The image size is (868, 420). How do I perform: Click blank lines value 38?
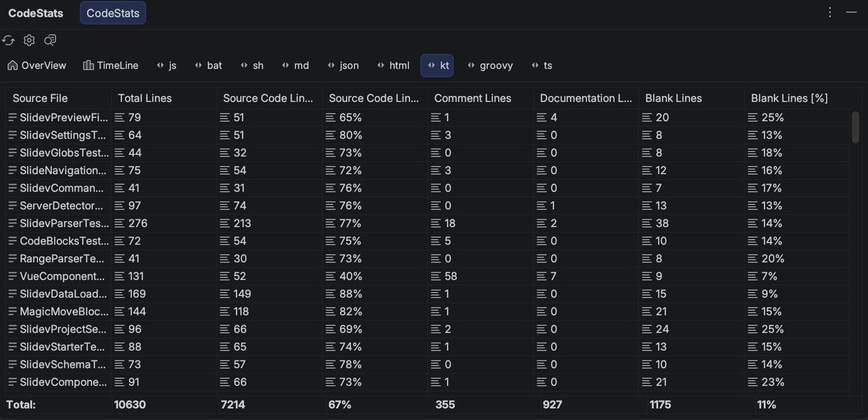point(661,223)
